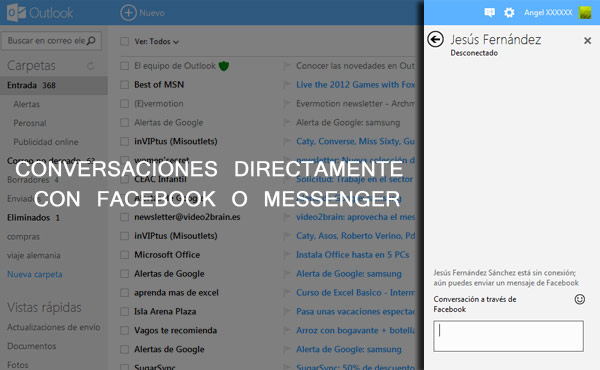Image resolution: width=600 pixels, height=370 pixels.
Task: Click the Nuevo button label
Action: click(152, 13)
